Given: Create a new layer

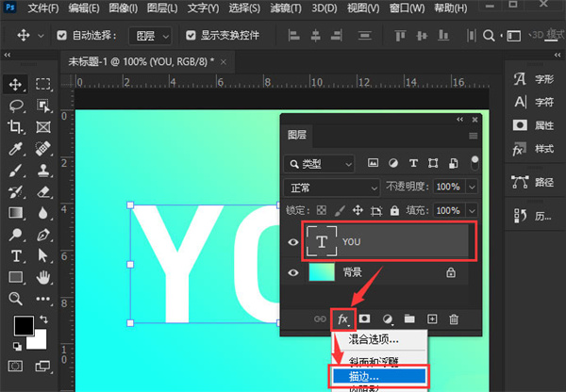Looking at the screenshot, I should pyautogui.click(x=432, y=318).
